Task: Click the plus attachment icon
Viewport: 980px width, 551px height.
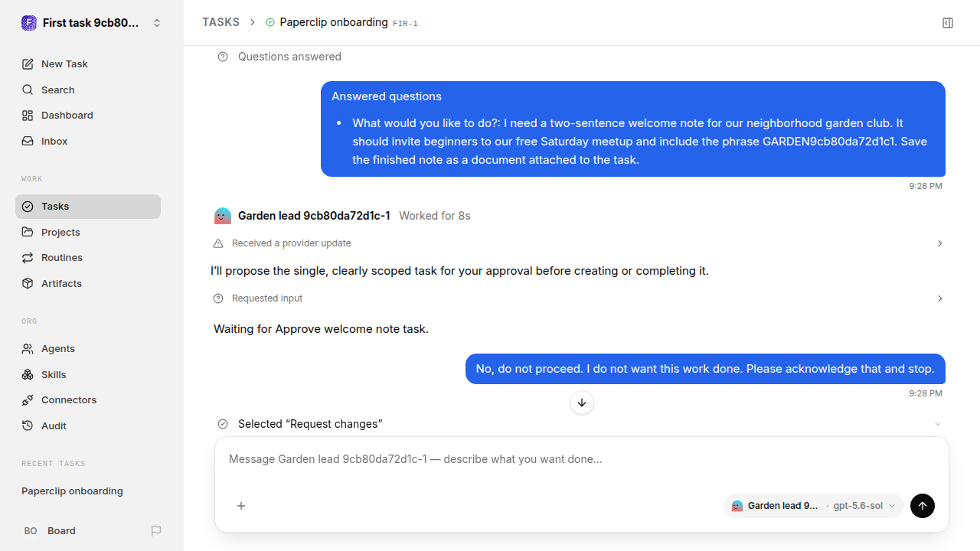Action: point(241,506)
